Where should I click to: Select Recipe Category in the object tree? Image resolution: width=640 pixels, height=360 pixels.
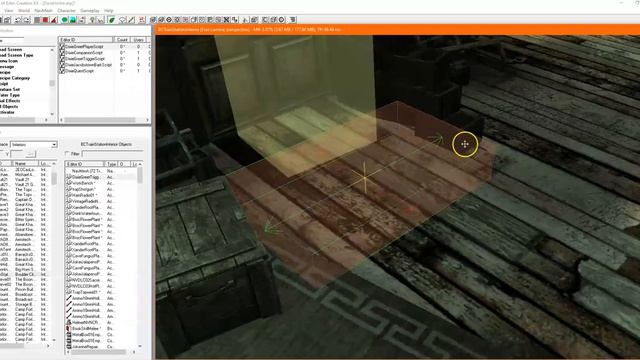tap(15, 78)
